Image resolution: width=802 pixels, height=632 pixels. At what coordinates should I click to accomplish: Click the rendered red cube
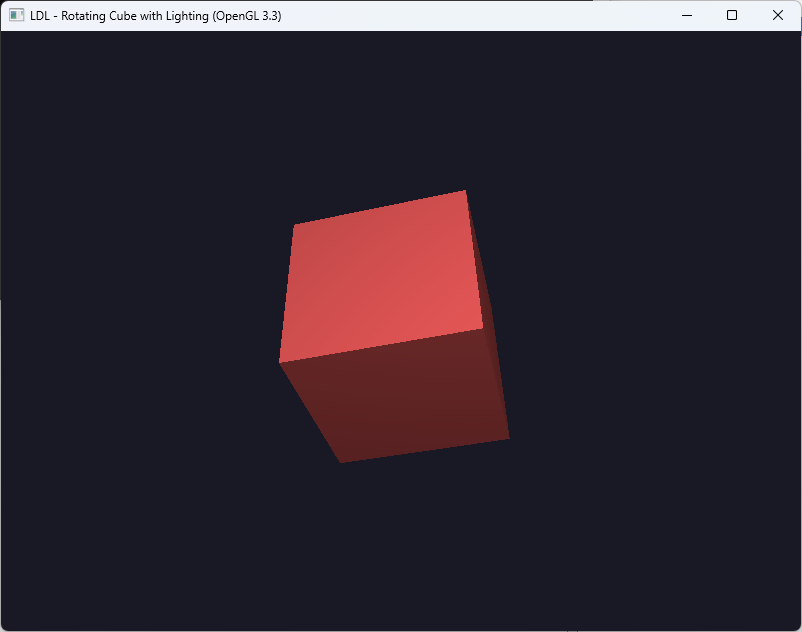click(x=394, y=327)
